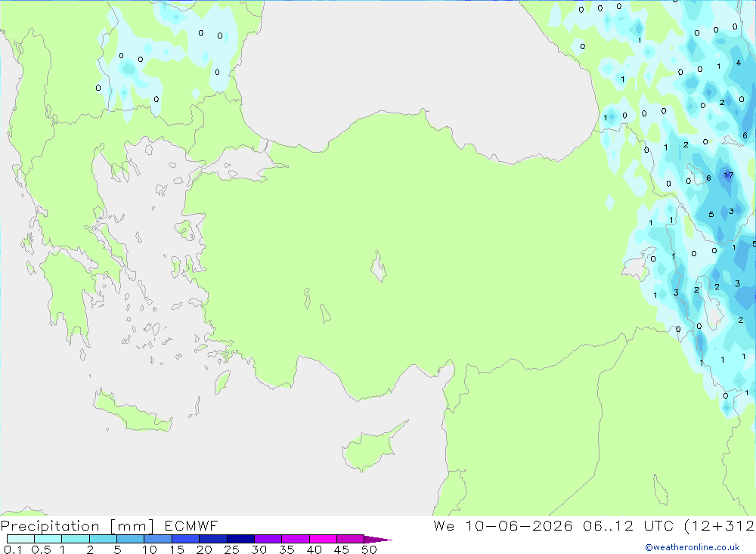The width and height of the screenshot is (756, 554).
Task: Click the 0.1–0.5 mm legend color swatch
Action: [20, 539]
